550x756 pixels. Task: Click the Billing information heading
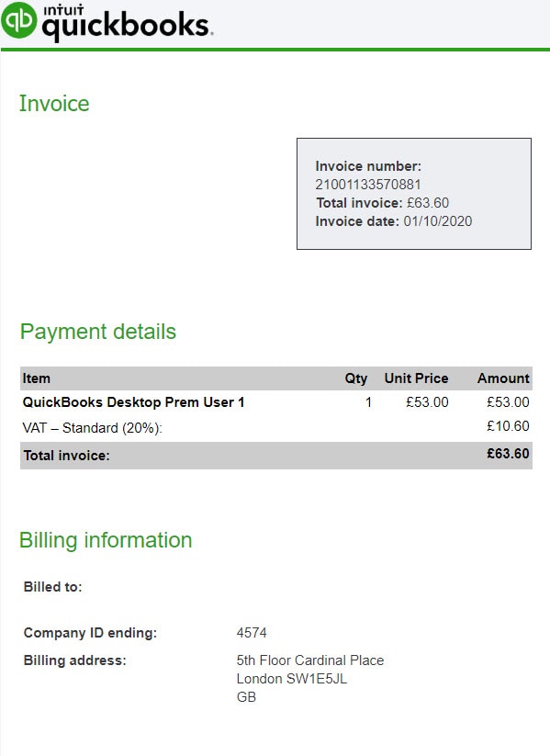106,540
